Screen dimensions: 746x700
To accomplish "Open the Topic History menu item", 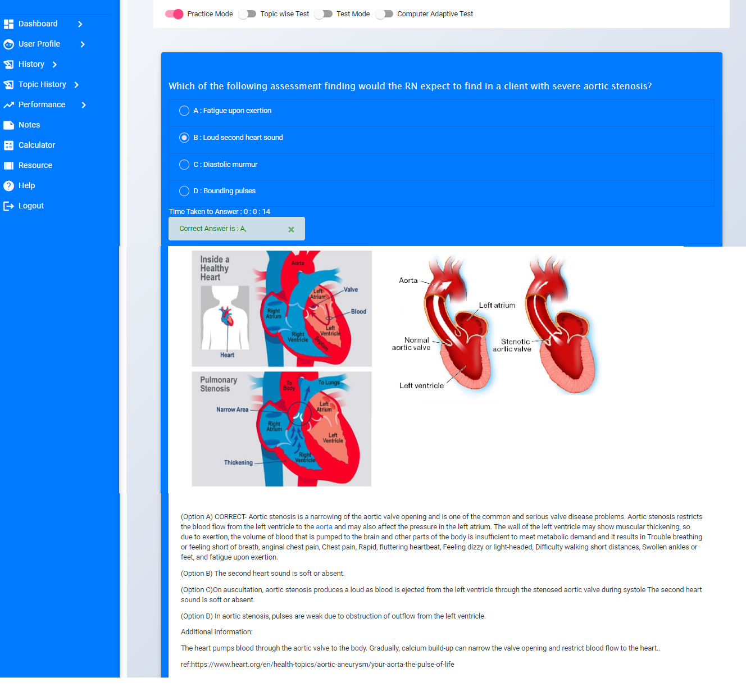I will coord(42,85).
